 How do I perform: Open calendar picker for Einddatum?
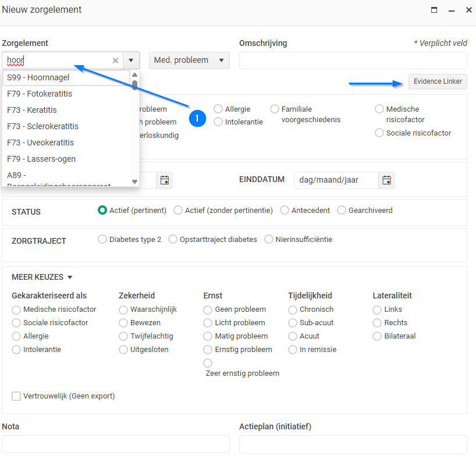(386, 180)
